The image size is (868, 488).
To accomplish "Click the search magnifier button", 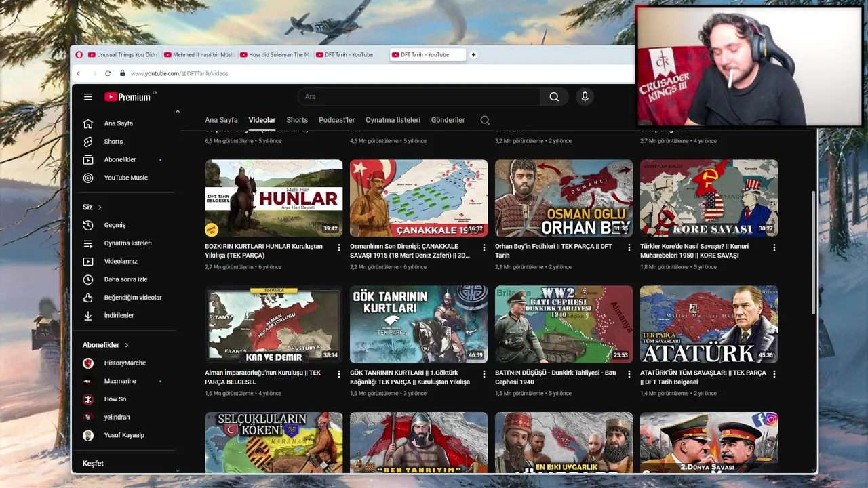I will (555, 97).
